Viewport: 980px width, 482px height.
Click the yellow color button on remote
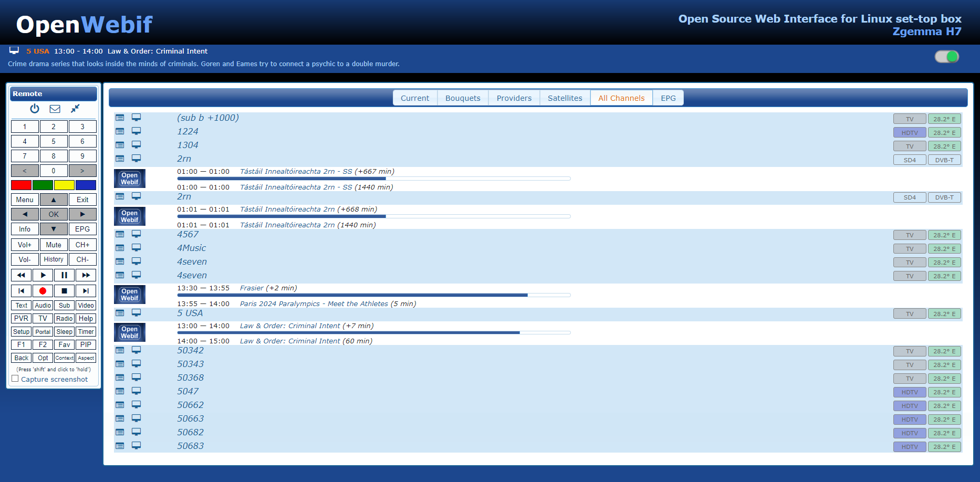tap(64, 185)
